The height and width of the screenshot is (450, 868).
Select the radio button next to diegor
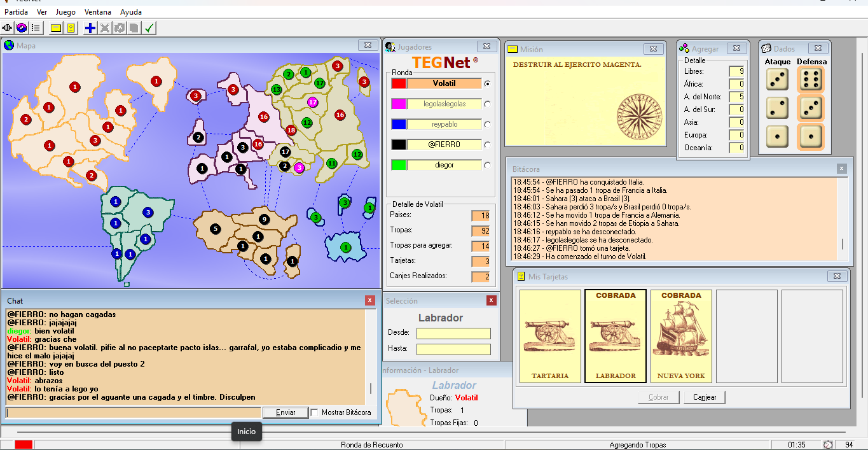point(487,165)
